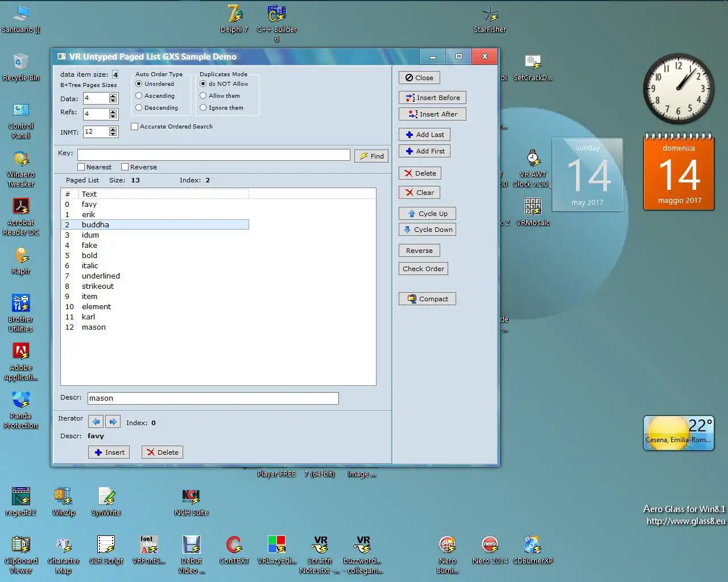Viewport: 728px width, 582px height.
Task: Toggle the Nearest checkbox
Action: click(81, 167)
